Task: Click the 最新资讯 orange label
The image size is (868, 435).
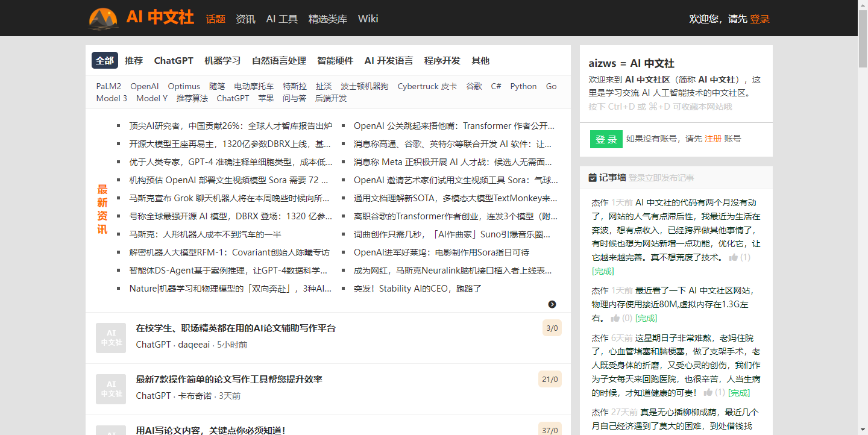Action: (102, 209)
